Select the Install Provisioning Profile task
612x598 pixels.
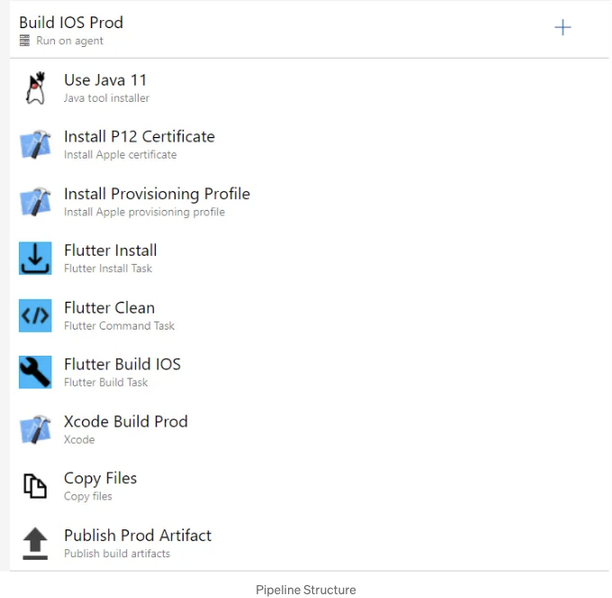309,202
